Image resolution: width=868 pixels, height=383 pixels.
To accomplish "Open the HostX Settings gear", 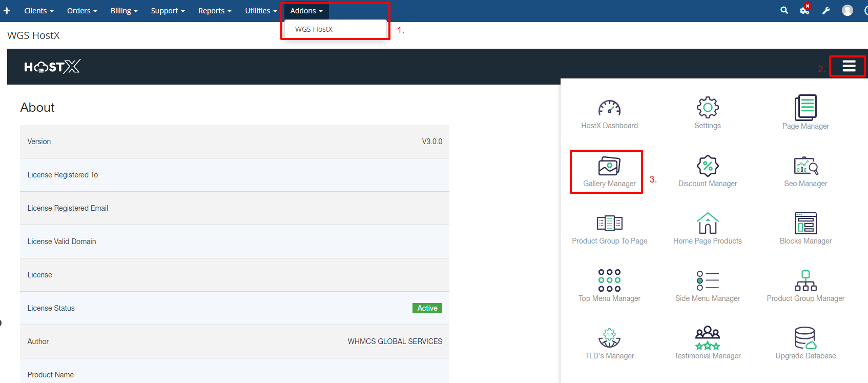I will [707, 108].
